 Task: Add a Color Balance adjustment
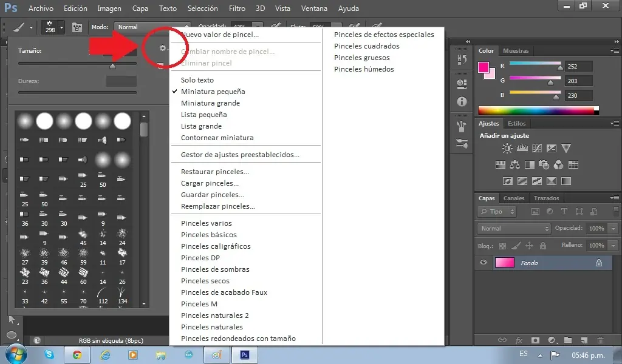point(515,165)
